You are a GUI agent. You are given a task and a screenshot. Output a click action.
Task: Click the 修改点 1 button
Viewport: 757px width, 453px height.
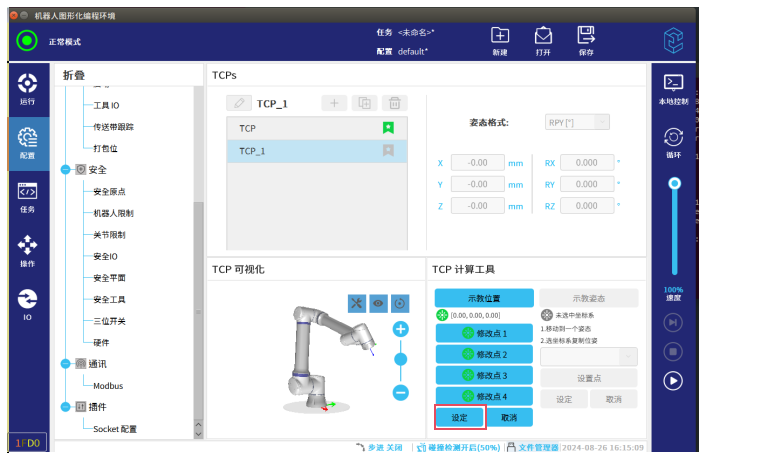(484, 333)
